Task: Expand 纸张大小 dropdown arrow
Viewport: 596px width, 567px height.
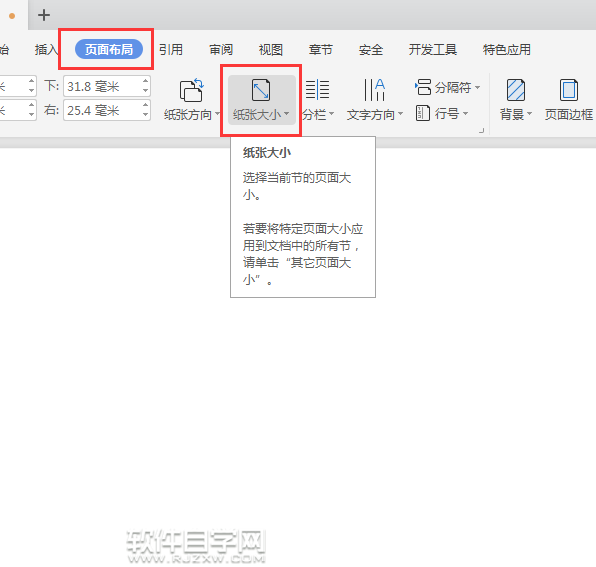Action: [287, 114]
